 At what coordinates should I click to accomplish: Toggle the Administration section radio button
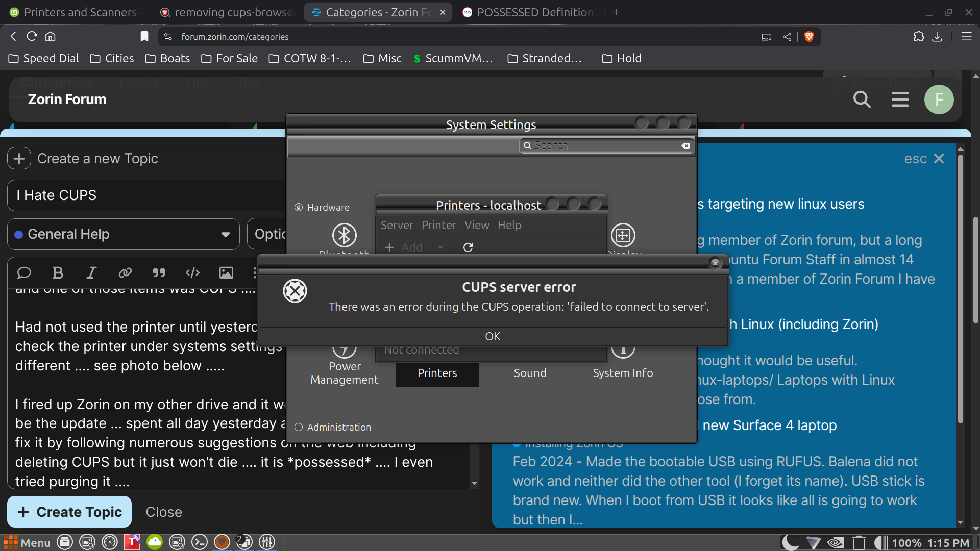[x=299, y=428]
